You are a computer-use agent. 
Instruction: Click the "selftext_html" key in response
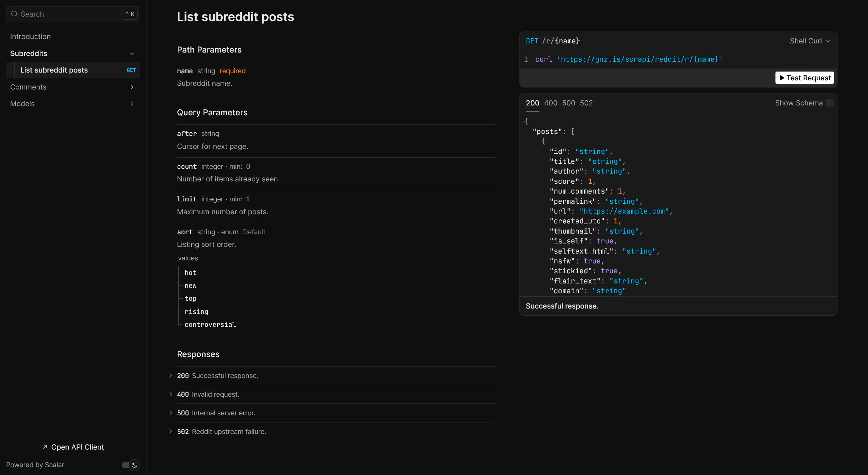coord(581,251)
